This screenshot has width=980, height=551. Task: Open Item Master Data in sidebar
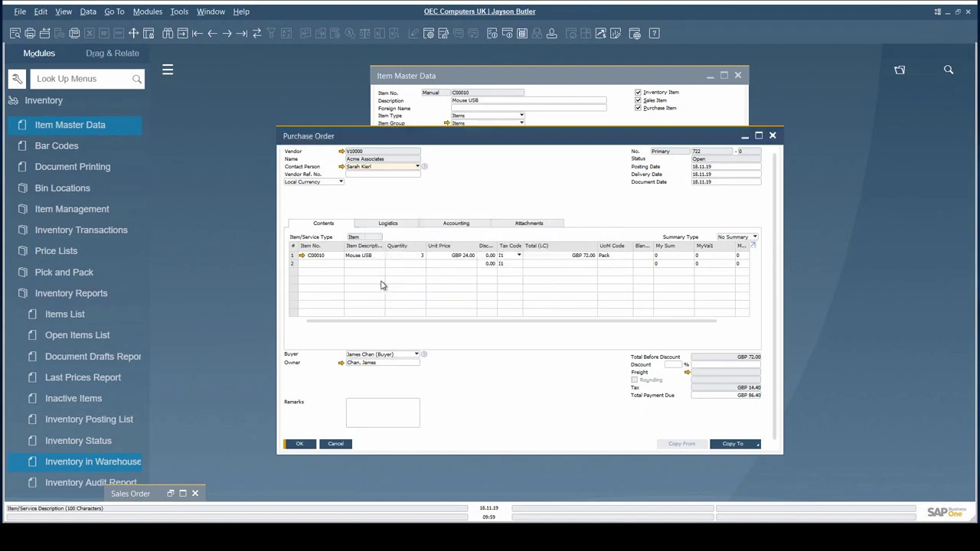(75, 125)
